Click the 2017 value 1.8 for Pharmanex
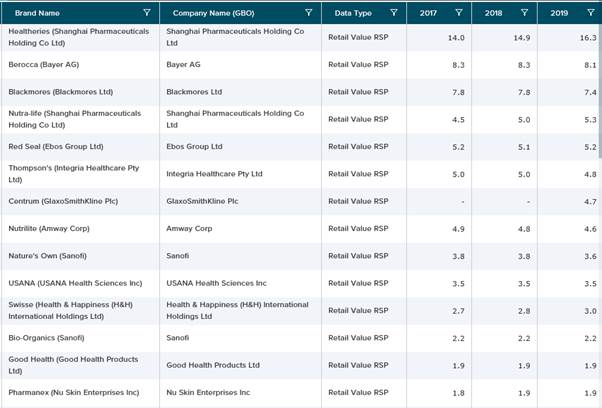 click(458, 393)
